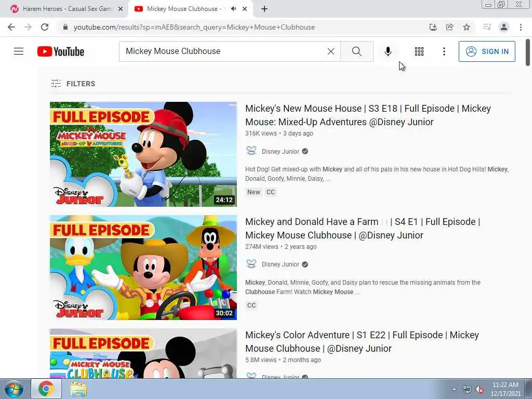Image resolution: width=532 pixels, height=399 pixels.
Task: Click the SIGN IN button
Action: coord(487,51)
